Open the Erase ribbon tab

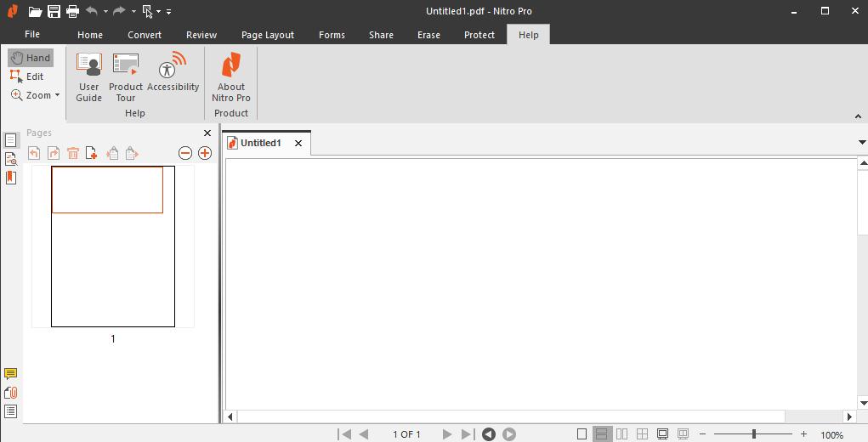tap(429, 35)
